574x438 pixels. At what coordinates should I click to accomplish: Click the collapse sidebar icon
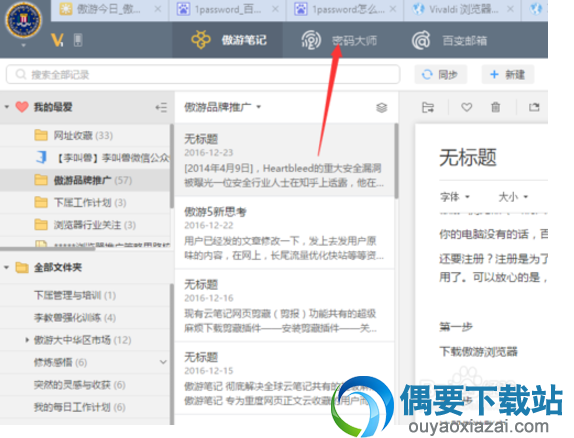click(161, 107)
